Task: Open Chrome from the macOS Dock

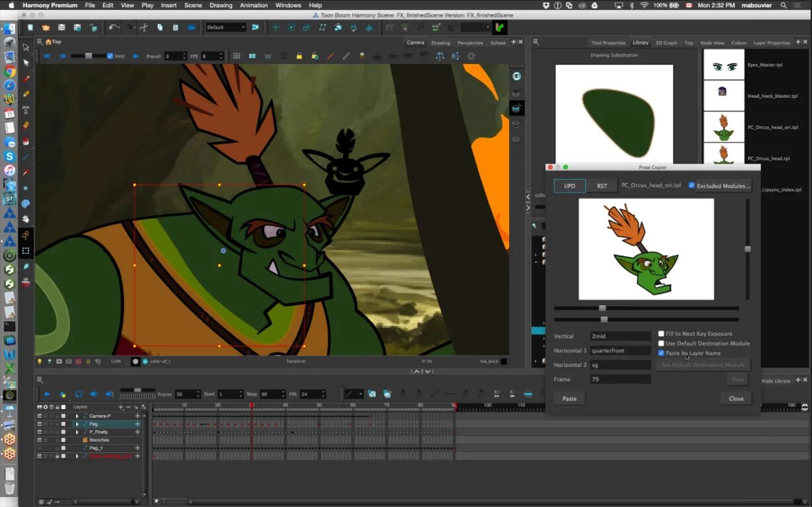Action: (x=10, y=71)
